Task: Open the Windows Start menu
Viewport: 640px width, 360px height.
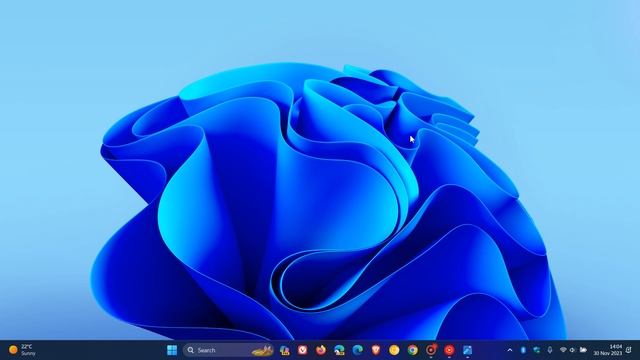Action: pos(172,350)
